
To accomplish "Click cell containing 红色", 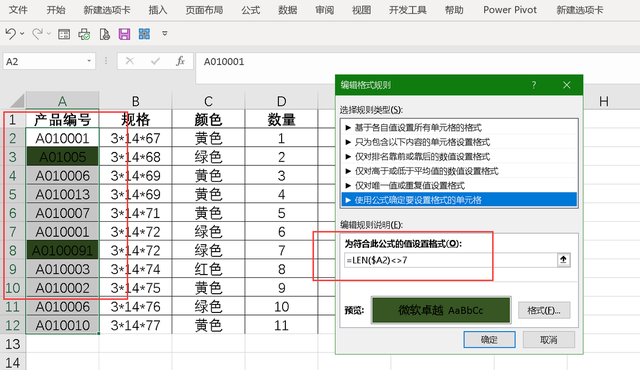I will click(208, 269).
